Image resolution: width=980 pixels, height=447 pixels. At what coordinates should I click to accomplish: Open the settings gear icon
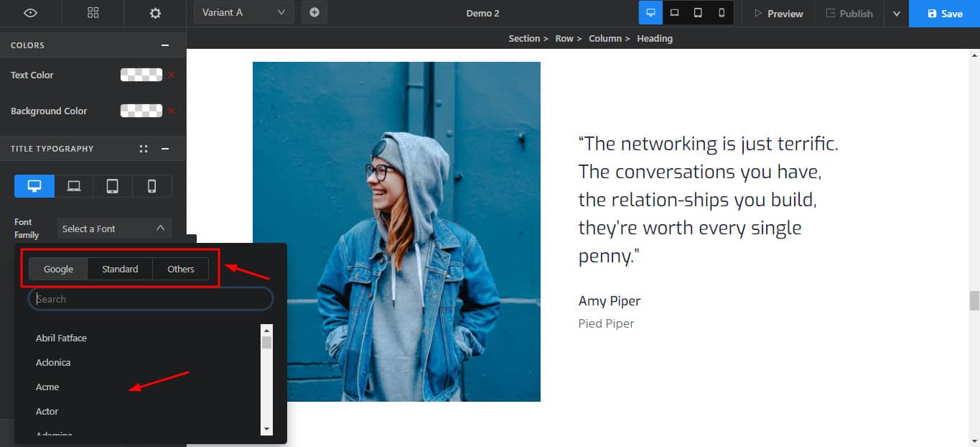click(x=155, y=13)
